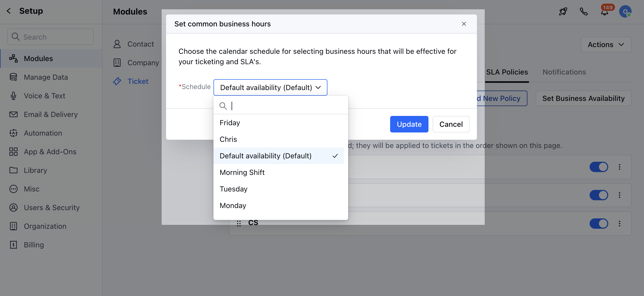The width and height of the screenshot is (644, 296).
Task: Open kebab menu of CS policy row
Action: (619, 224)
